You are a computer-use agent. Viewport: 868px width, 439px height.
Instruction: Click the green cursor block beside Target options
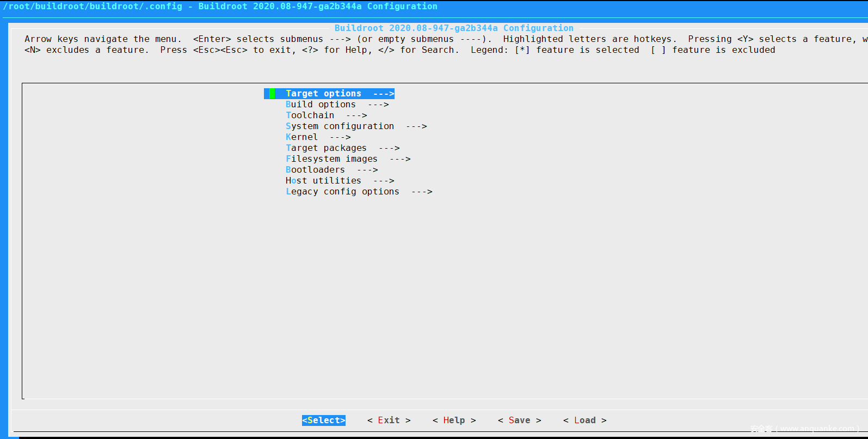click(x=272, y=94)
